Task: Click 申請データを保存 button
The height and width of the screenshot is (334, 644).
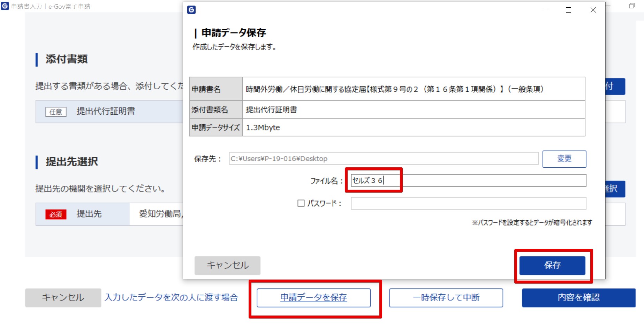Action: (x=314, y=298)
